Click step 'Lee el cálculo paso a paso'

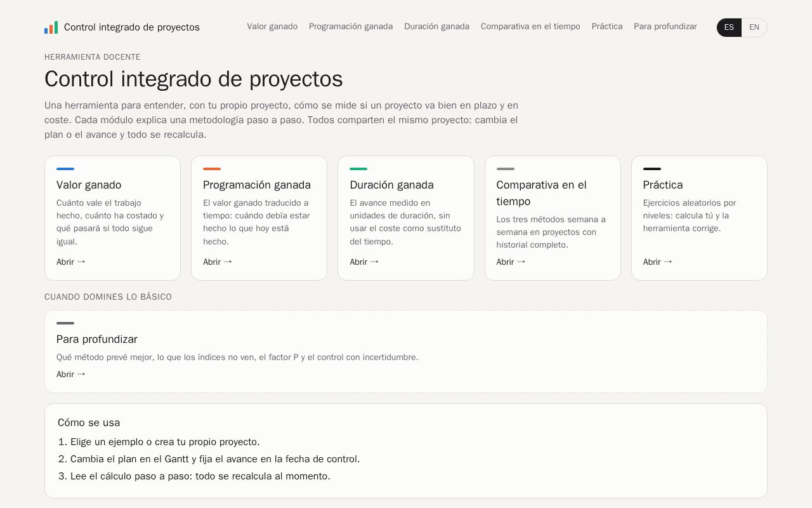tap(200, 476)
